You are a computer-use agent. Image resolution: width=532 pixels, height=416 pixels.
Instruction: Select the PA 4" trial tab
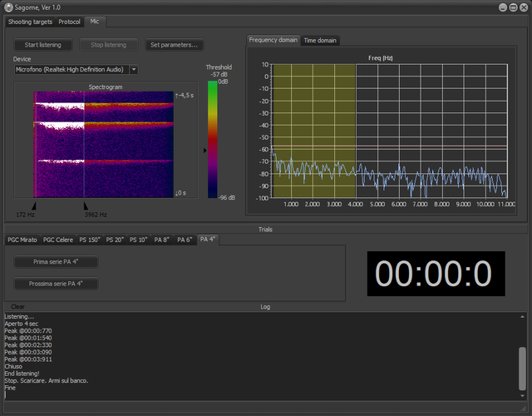point(208,240)
